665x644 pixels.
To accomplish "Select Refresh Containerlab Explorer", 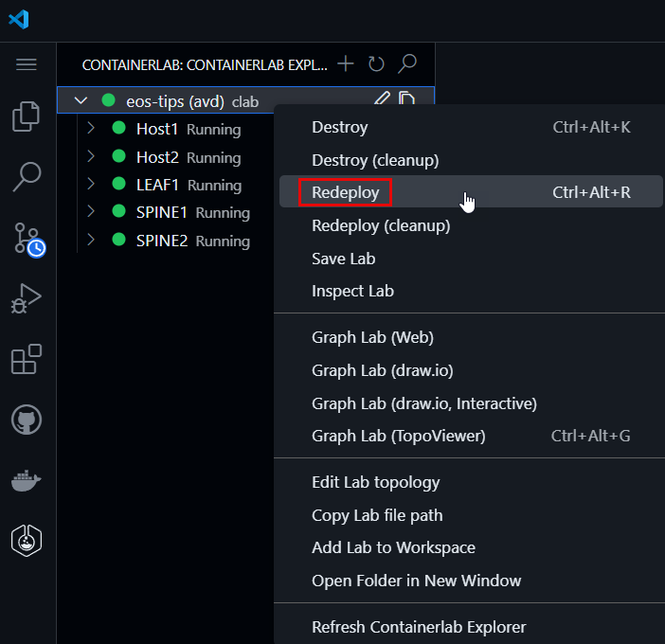I will click(471, 627).
